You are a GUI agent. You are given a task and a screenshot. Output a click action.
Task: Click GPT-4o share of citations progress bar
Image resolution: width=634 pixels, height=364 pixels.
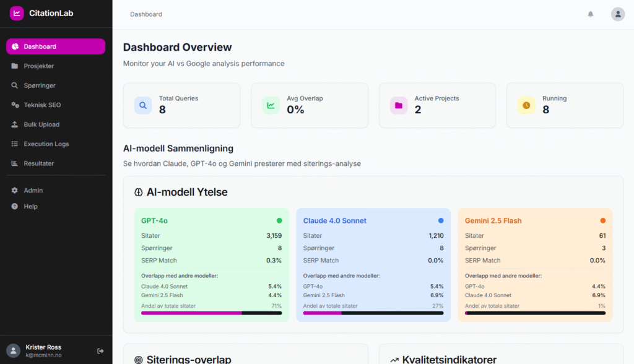coord(211,313)
